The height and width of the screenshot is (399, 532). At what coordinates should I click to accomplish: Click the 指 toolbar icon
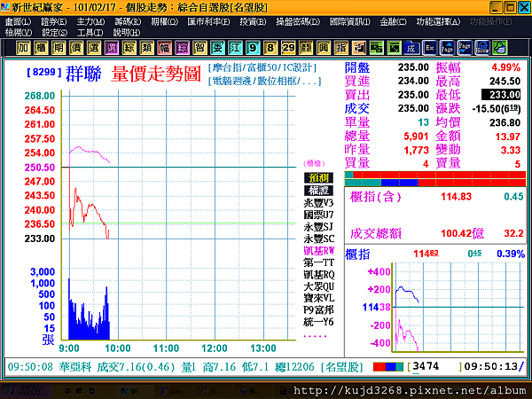click(341, 48)
